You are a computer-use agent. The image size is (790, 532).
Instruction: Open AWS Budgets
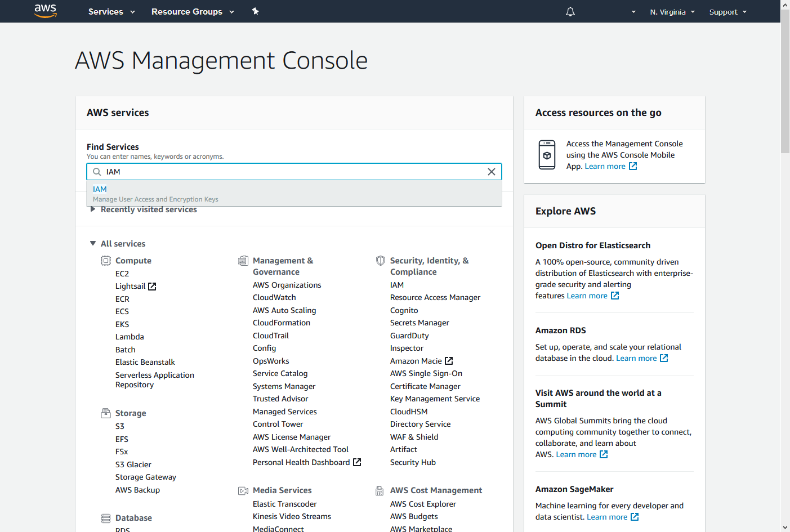click(414, 516)
